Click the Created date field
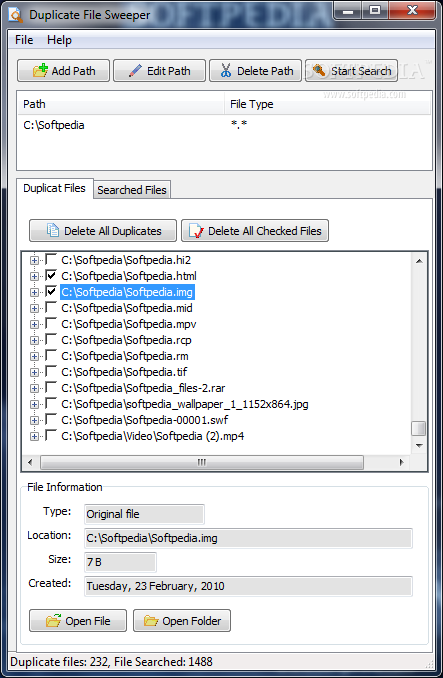The height and width of the screenshot is (678, 443). [249, 586]
